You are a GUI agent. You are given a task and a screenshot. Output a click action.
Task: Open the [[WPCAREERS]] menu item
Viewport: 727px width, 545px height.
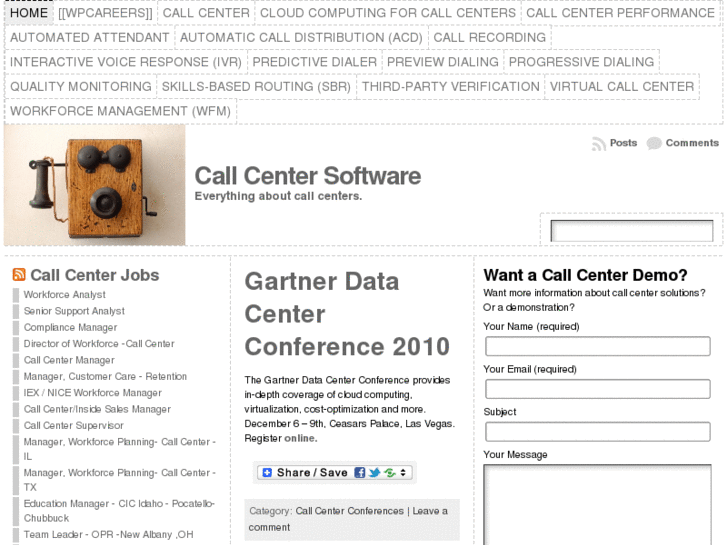[105, 13]
